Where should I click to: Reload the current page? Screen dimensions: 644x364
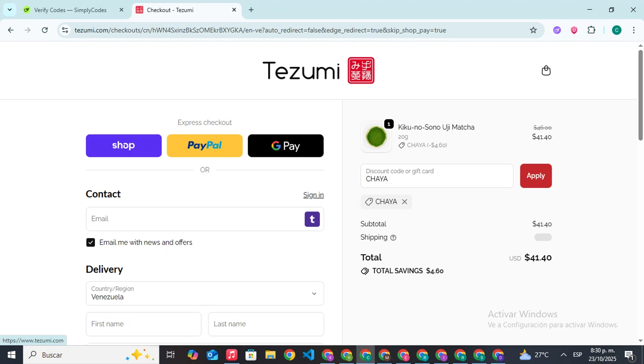(x=45, y=30)
